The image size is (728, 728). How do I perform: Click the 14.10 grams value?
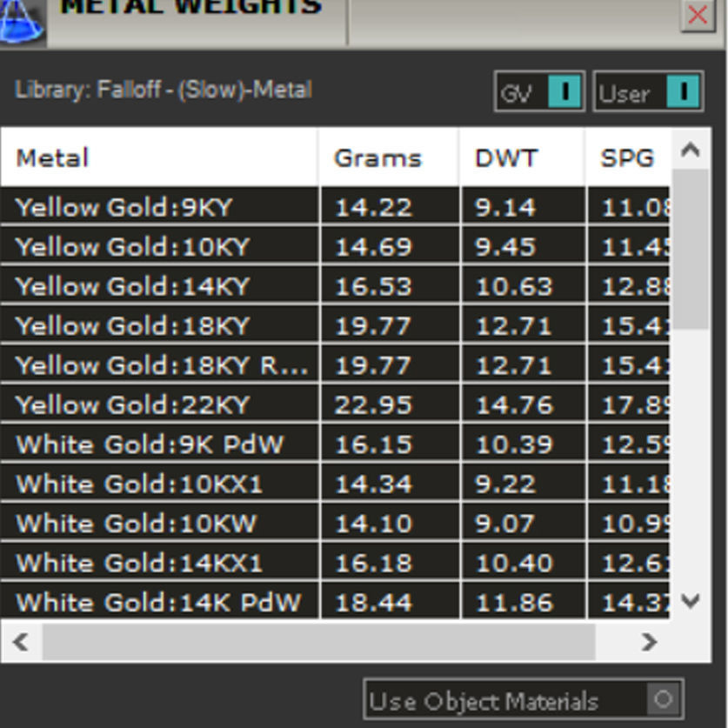[x=374, y=524]
